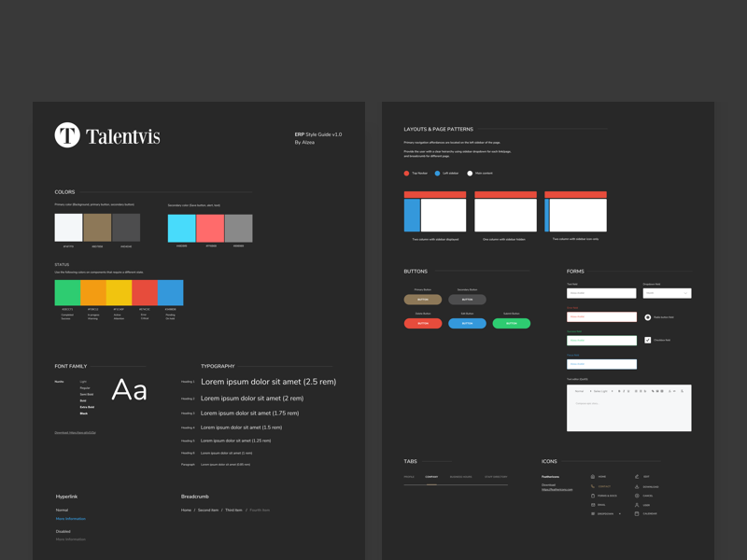Click the Talentvis circular T logo
Image resolution: width=747 pixels, height=560 pixels.
67,134
